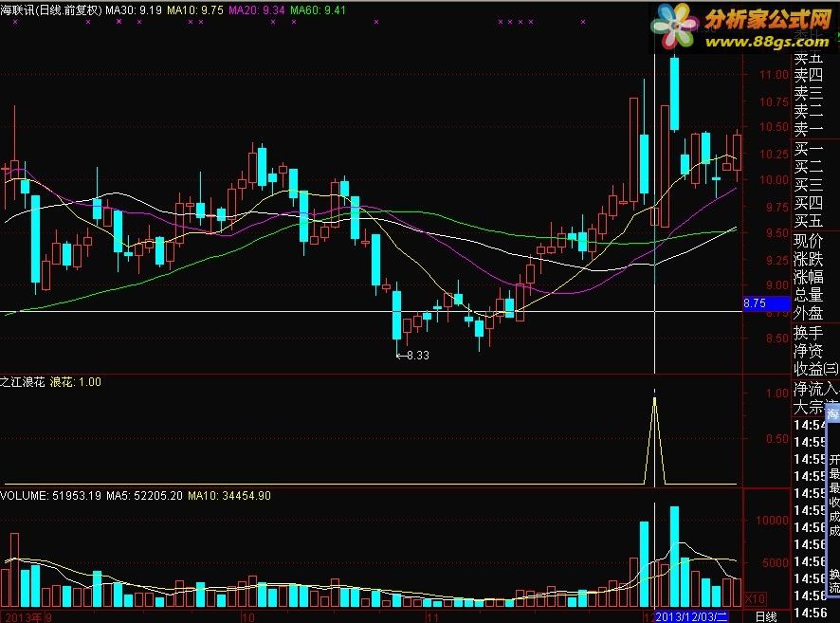Click the VOLUME: 51953.19 label
This screenshot has height=623, width=840.
(x=50, y=496)
